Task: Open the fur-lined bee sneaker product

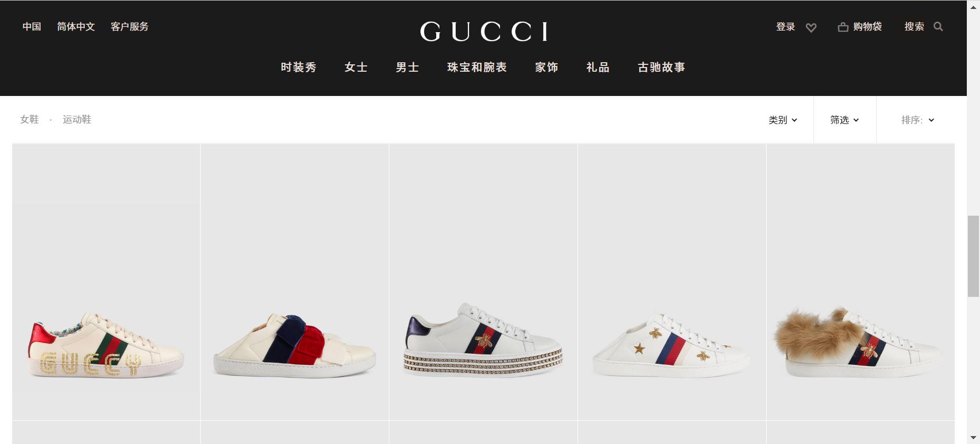Action: click(x=860, y=282)
